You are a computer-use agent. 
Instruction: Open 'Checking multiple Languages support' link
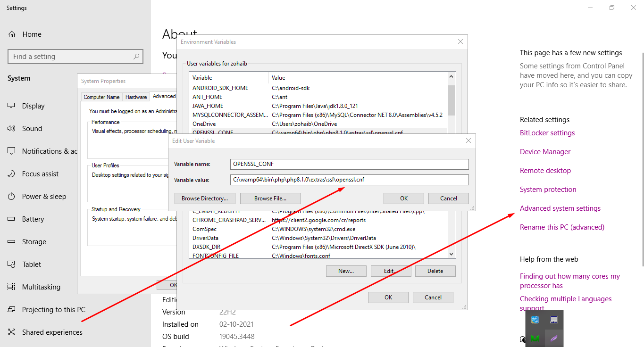[566, 303]
